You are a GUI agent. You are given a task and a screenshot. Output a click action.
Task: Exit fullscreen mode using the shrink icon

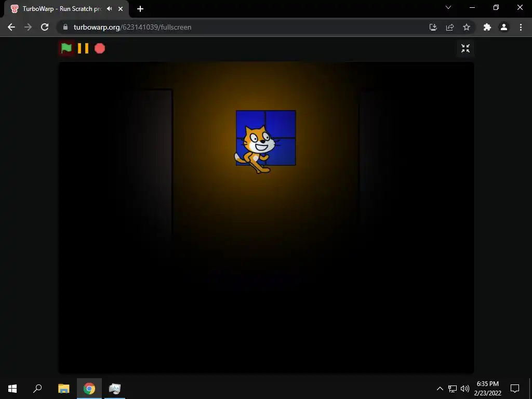point(465,48)
